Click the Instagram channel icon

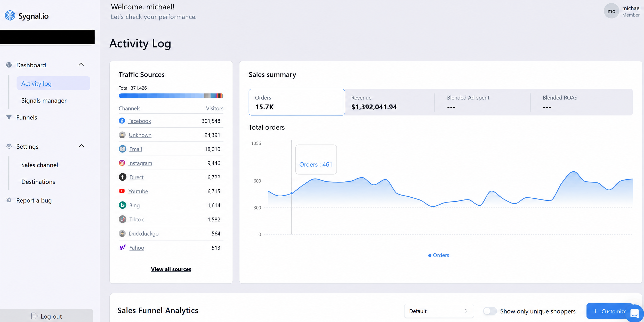(122, 163)
